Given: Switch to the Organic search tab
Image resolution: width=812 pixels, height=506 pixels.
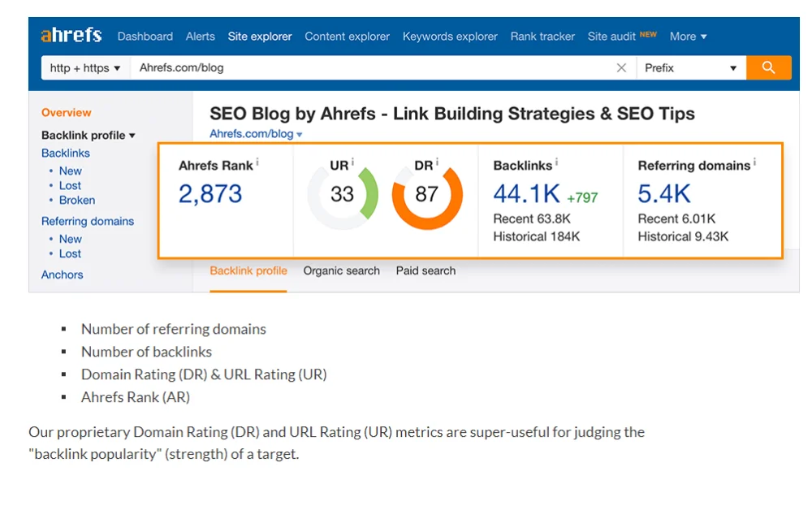Looking at the screenshot, I should click(341, 271).
